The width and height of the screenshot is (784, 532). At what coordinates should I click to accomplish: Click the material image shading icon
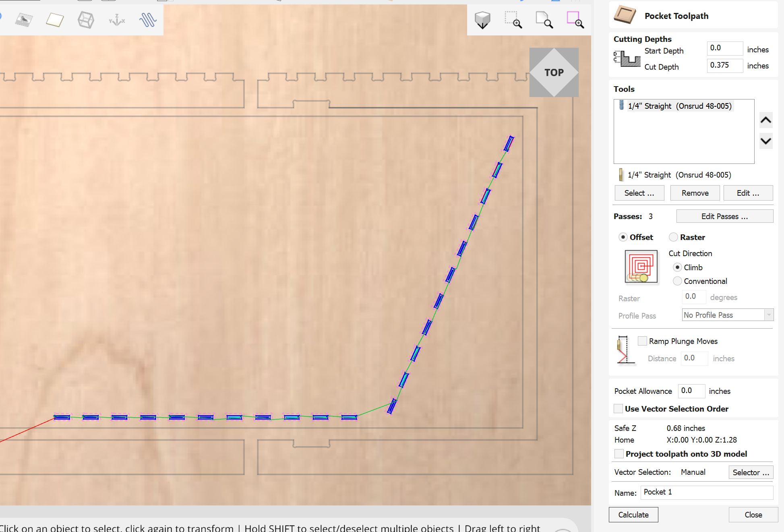point(24,19)
